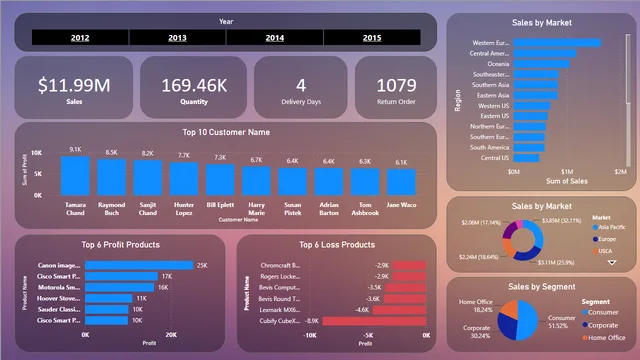Click the Sales by Segment title

pos(542,287)
